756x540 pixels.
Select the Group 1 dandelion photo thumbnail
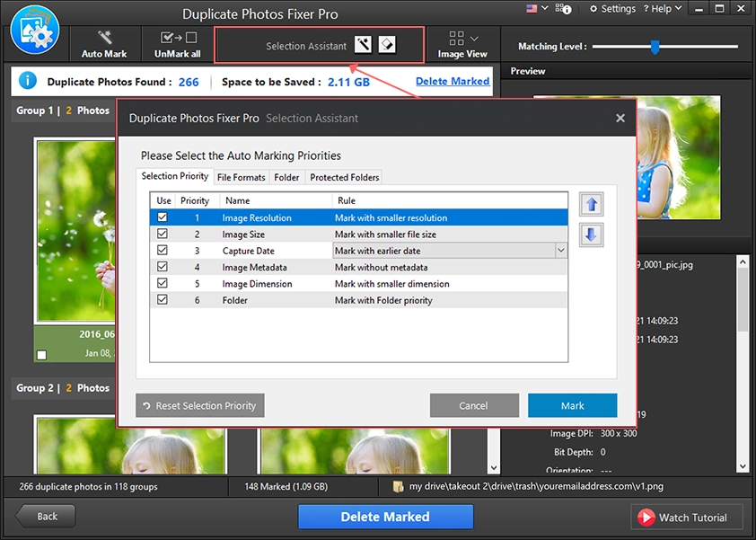(75, 231)
